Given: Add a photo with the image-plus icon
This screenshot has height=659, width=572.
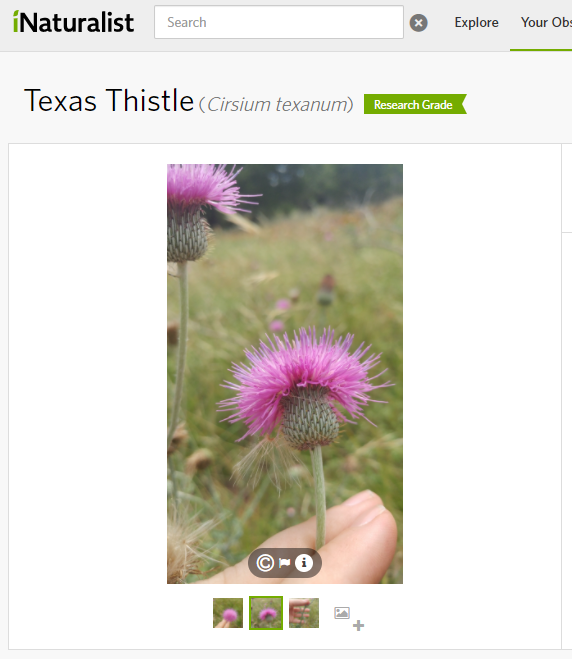Looking at the screenshot, I should (342, 613).
